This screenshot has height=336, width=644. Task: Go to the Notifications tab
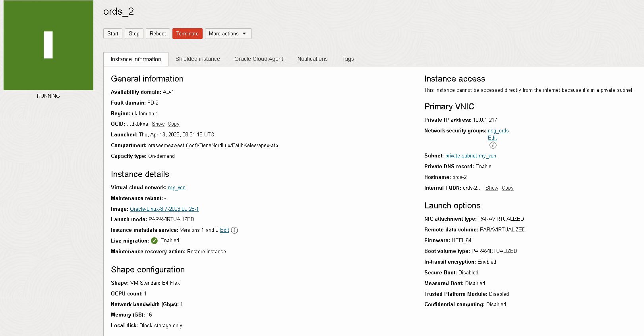coord(313,59)
